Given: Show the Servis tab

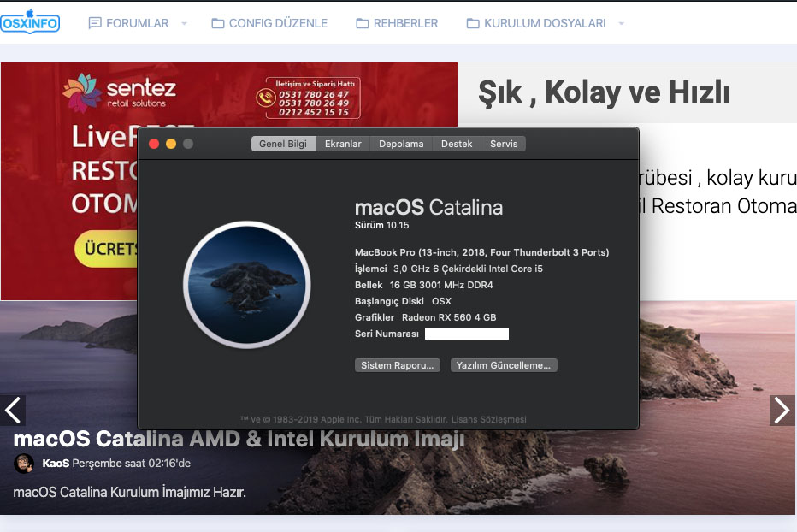Looking at the screenshot, I should pyautogui.click(x=504, y=144).
